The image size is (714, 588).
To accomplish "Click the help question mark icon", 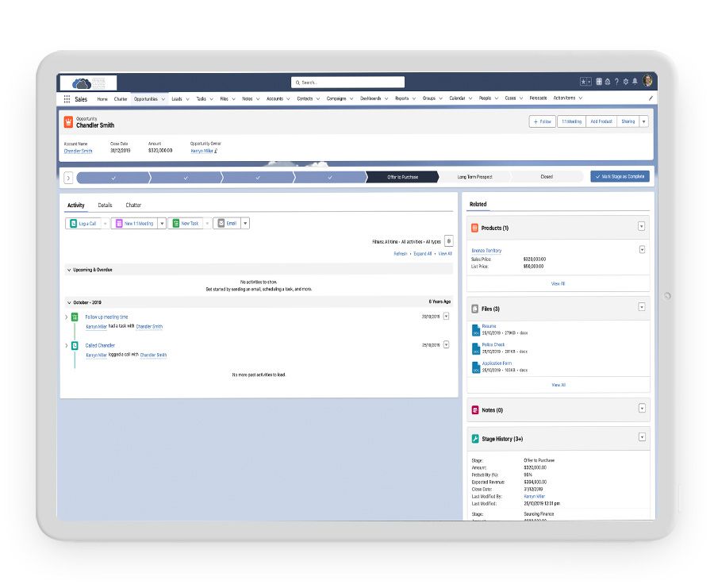I will [x=616, y=82].
